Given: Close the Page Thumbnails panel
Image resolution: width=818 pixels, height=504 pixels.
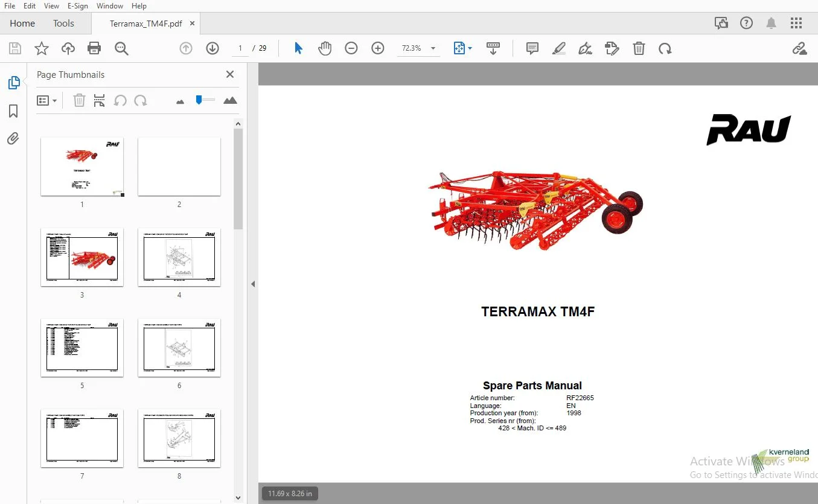Looking at the screenshot, I should (x=230, y=74).
